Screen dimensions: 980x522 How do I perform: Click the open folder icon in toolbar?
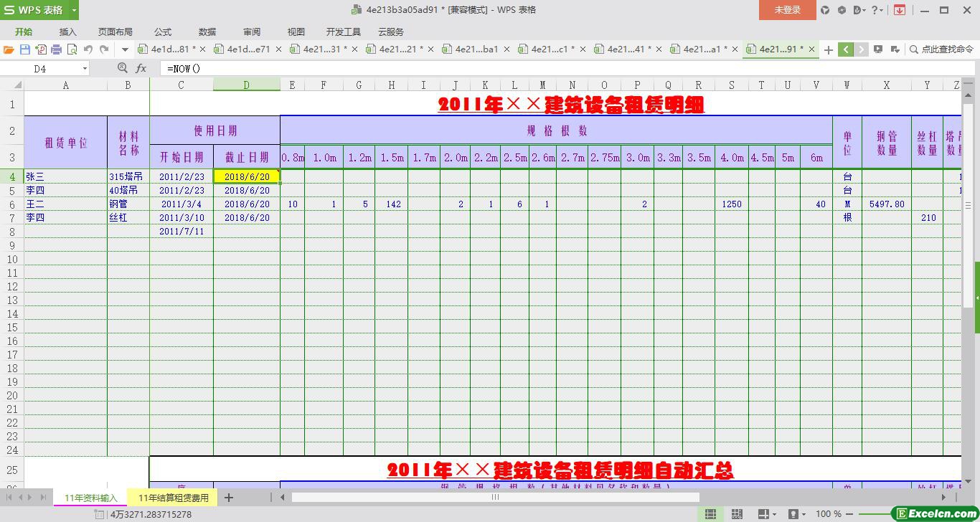tap(9, 49)
